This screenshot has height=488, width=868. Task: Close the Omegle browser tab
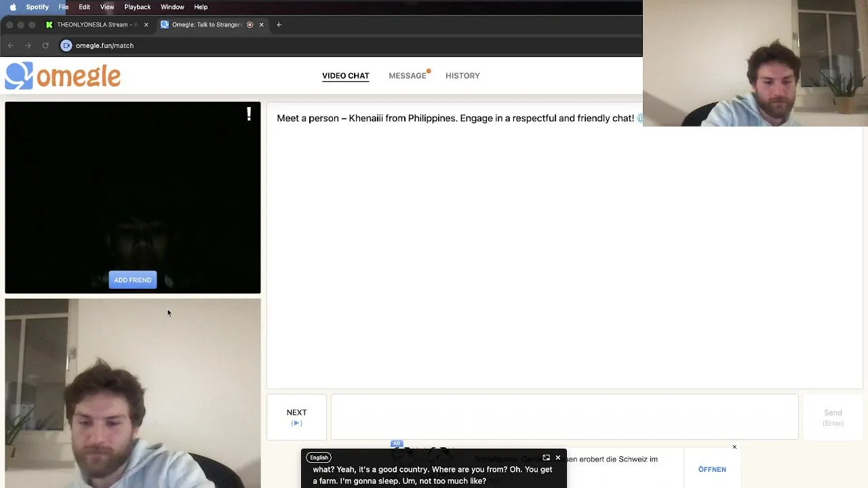point(261,25)
